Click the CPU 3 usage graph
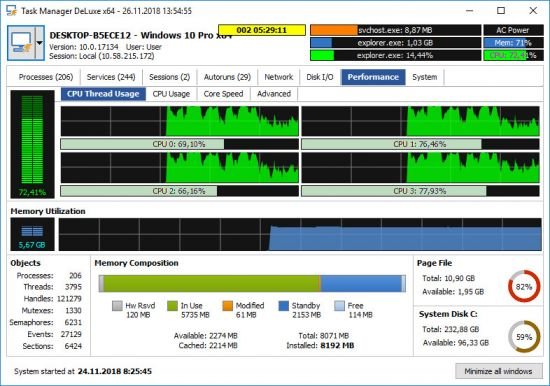550x386 pixels. (420, 168)
